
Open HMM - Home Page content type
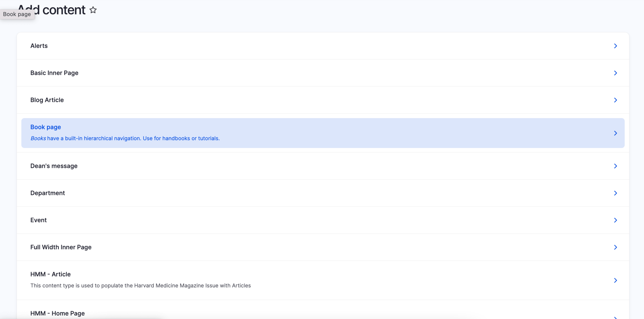click(57, 313)
